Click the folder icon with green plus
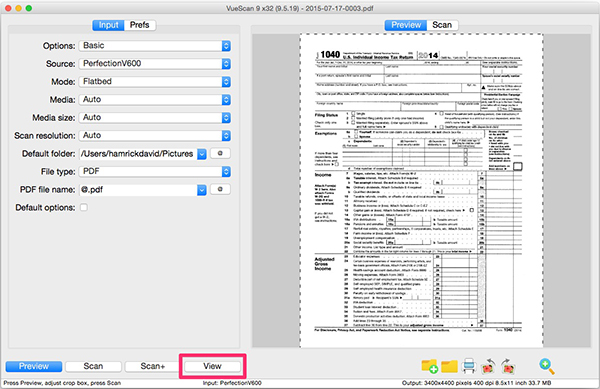 click(430, 366)
